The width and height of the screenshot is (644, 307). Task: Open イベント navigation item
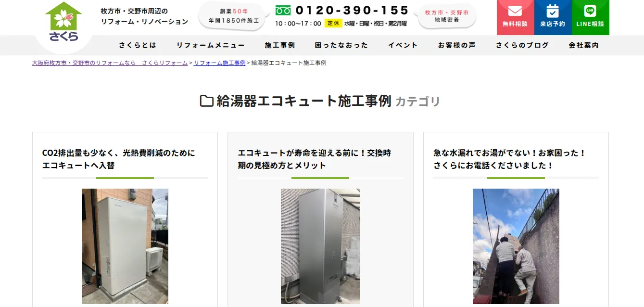[403, 45]
